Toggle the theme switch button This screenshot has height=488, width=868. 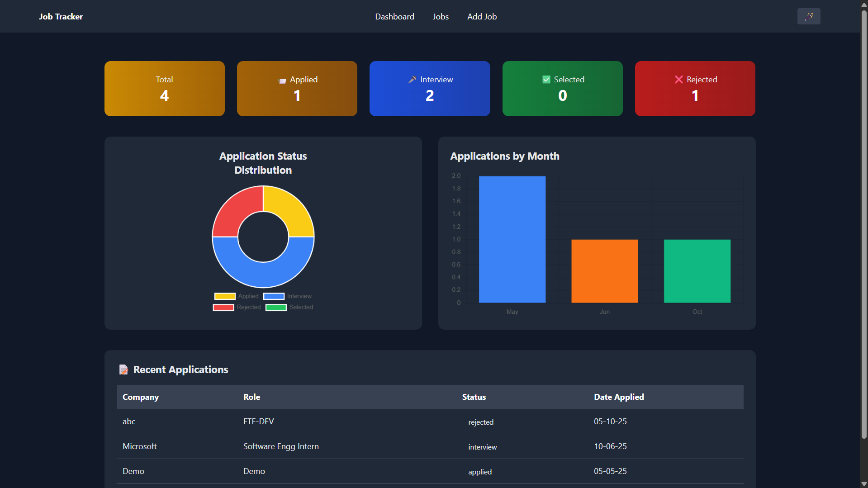[808, 16]
